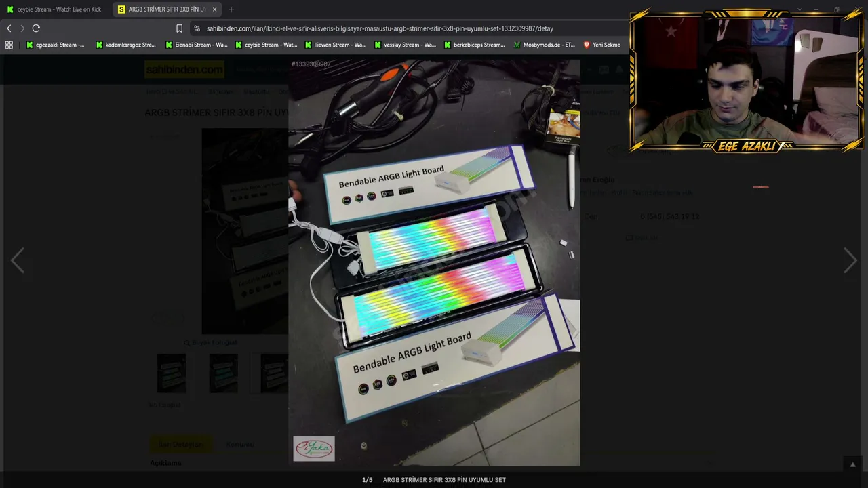Open the İlan Detayları tab

181,445
